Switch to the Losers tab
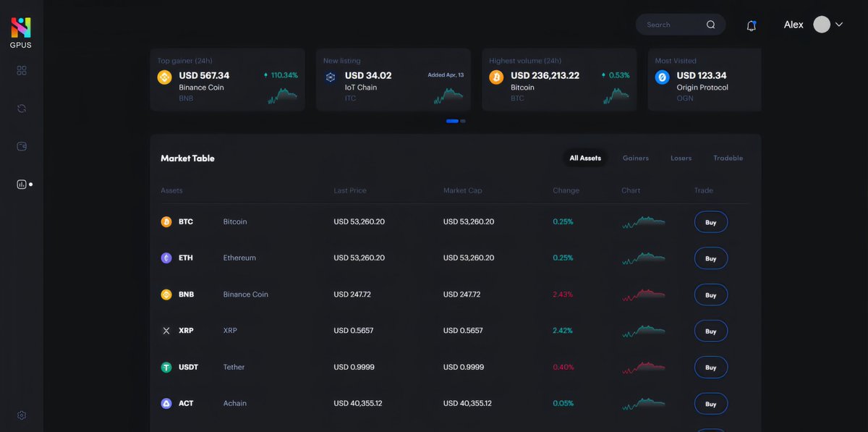 coord(681,158)
